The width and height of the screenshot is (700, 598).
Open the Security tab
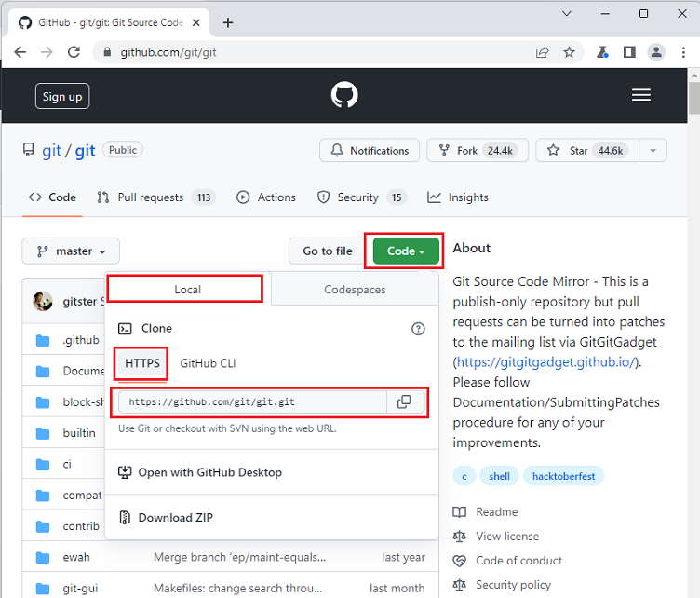pyautogui.click(x=361, y=197)
